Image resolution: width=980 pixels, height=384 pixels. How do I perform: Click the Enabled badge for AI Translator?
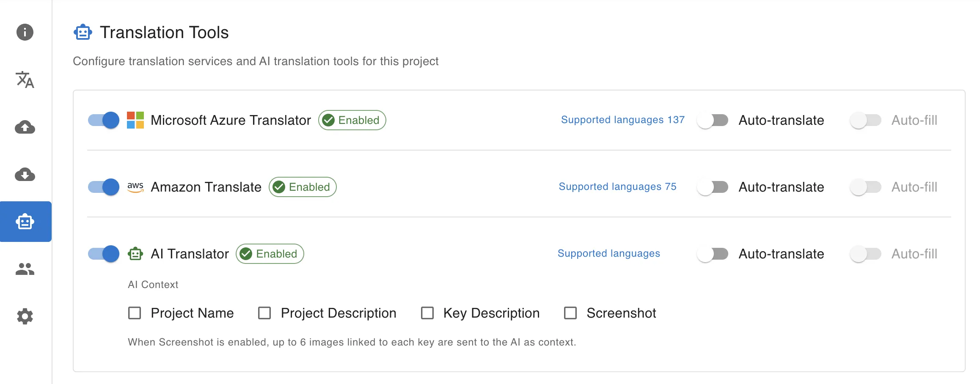(270, 254)
